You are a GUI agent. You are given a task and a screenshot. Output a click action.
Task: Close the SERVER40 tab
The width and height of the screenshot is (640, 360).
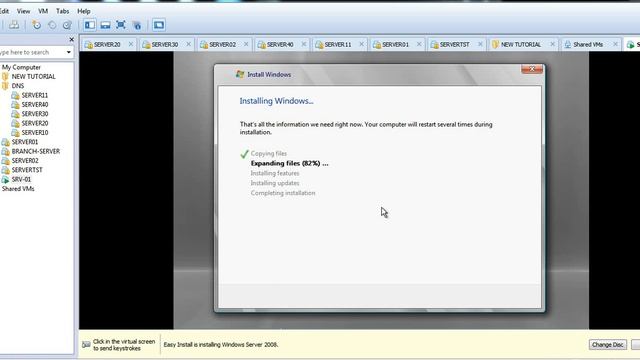(304, 44)
